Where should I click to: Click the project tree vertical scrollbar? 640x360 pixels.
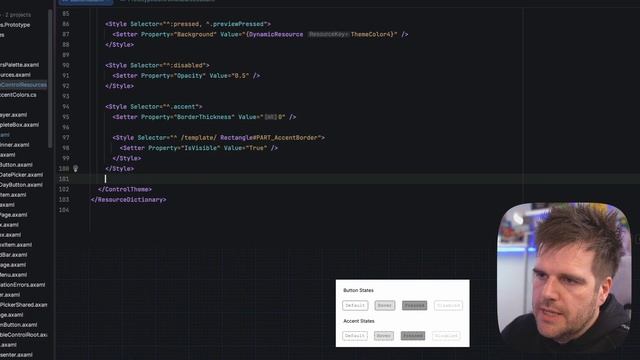coord(50,78)
